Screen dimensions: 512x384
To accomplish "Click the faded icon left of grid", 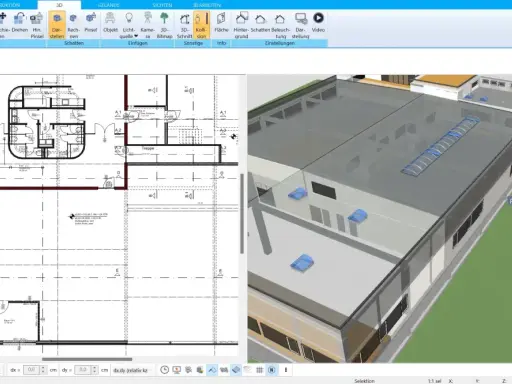I will [x=247, y=370].
